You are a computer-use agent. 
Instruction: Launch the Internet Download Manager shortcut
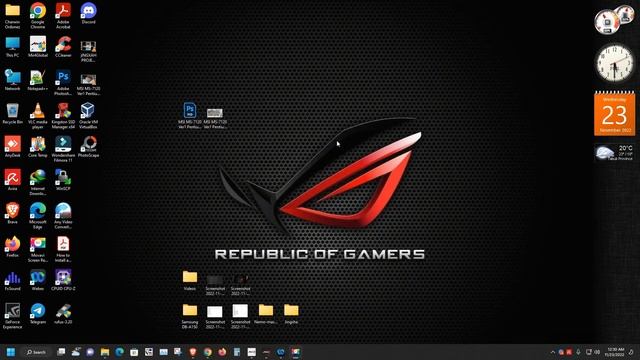point(38,182)
